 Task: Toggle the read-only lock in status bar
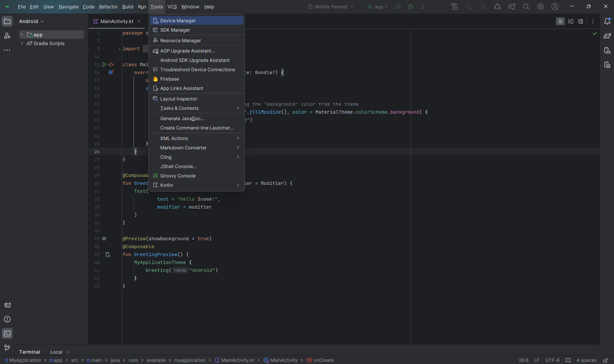[x=605, y=360]
